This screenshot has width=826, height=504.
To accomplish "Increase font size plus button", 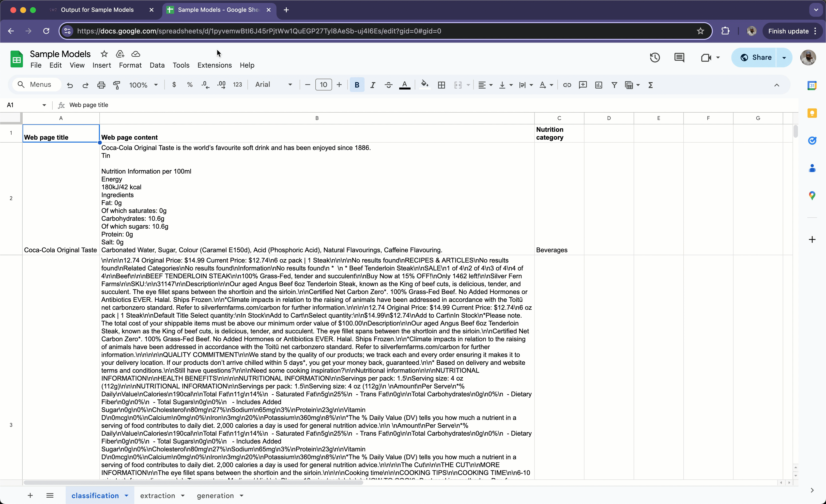I will pyautogui.click(x=339, y=84).
